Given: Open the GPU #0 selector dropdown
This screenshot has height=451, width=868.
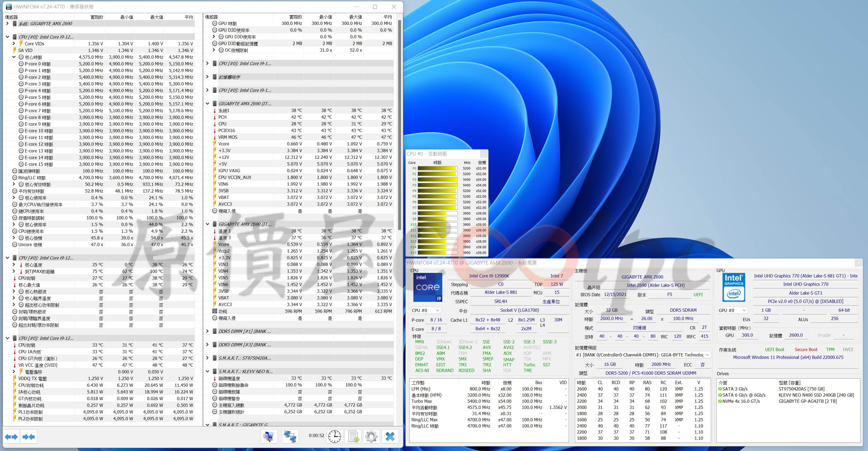Looking at the screenshot, I should click(x=733, y=310).
